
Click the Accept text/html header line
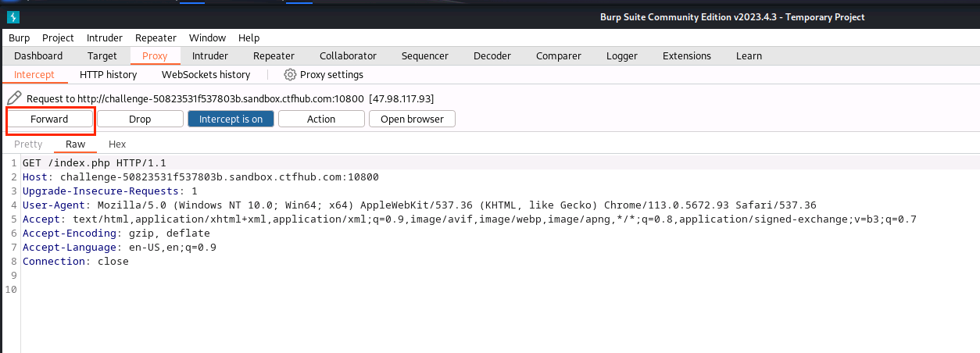(x=470, y=219)
